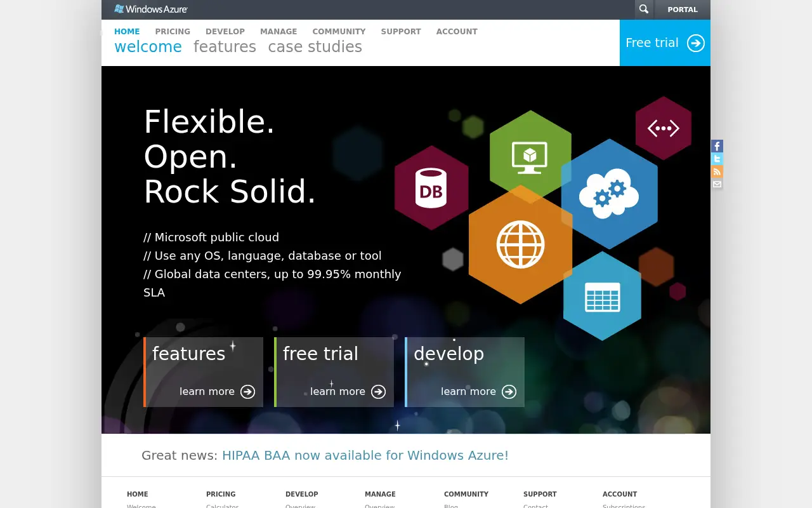The image size is (812, 508).
Task: Open the search magnifier icon
Action: point(644,10)
